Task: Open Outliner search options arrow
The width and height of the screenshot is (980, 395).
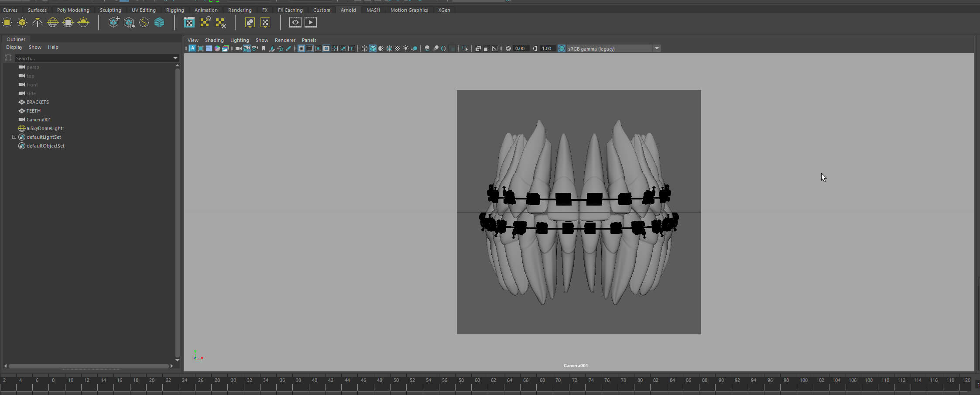Action: [x=175, y=58]
